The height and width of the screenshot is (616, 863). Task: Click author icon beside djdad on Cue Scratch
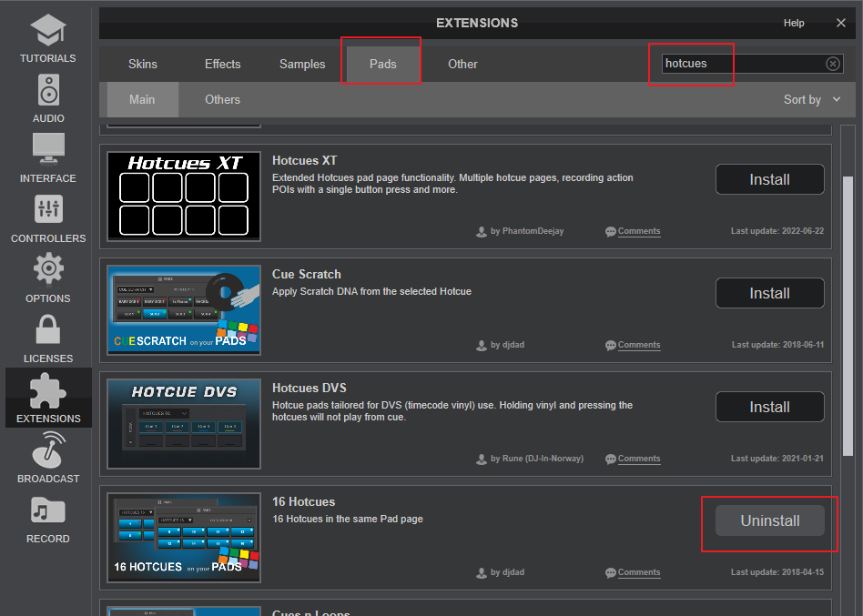pyautogui.click(x=482, y=346)
